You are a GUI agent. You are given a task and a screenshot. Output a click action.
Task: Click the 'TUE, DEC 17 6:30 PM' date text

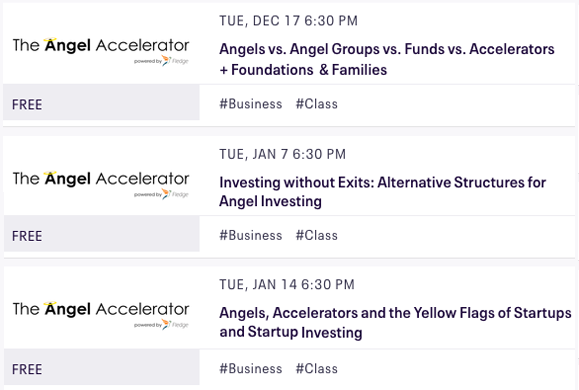[288, 21]
